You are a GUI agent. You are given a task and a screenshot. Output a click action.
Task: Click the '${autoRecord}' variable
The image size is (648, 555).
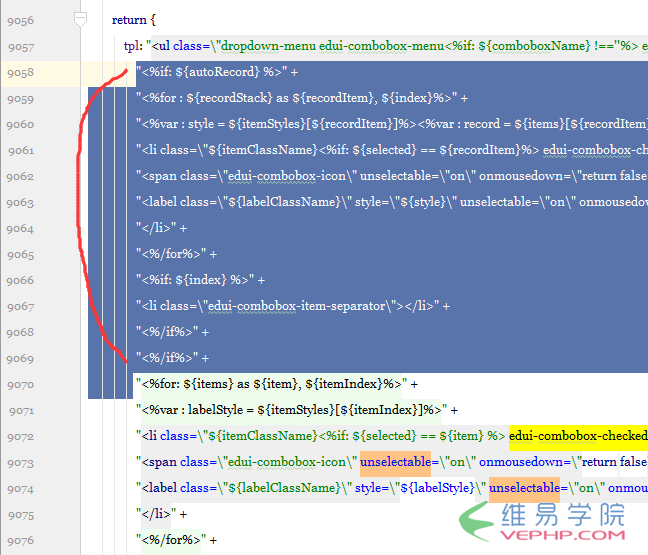point(217,72)
